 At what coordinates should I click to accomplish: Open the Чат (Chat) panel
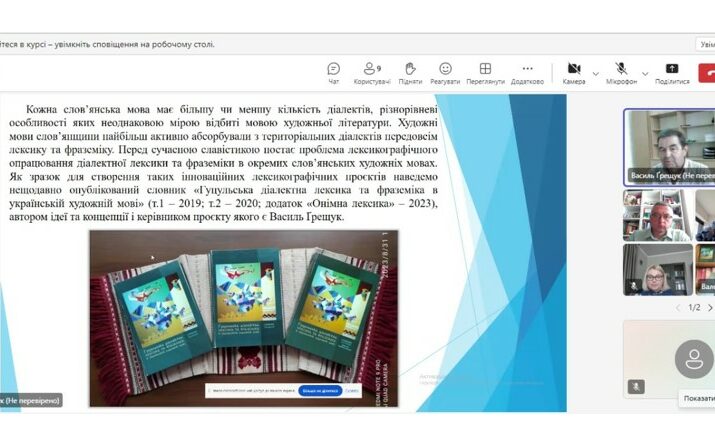click(x=334, y=72)
